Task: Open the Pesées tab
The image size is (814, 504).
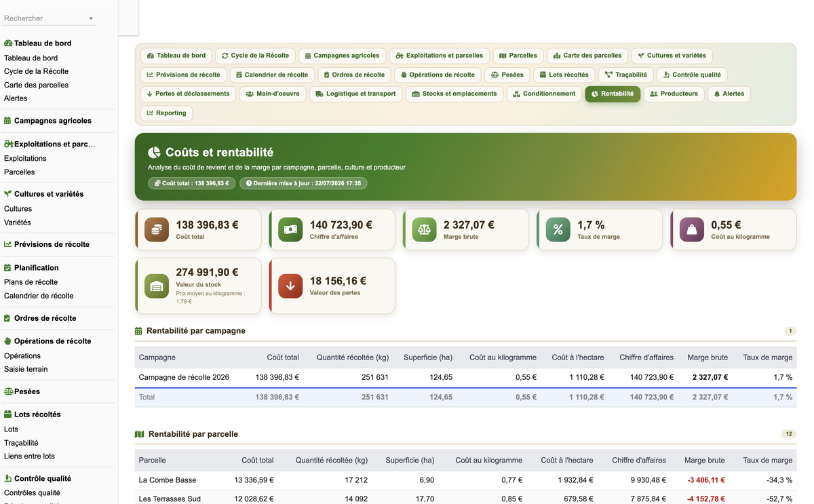Action: coord(507,75)
